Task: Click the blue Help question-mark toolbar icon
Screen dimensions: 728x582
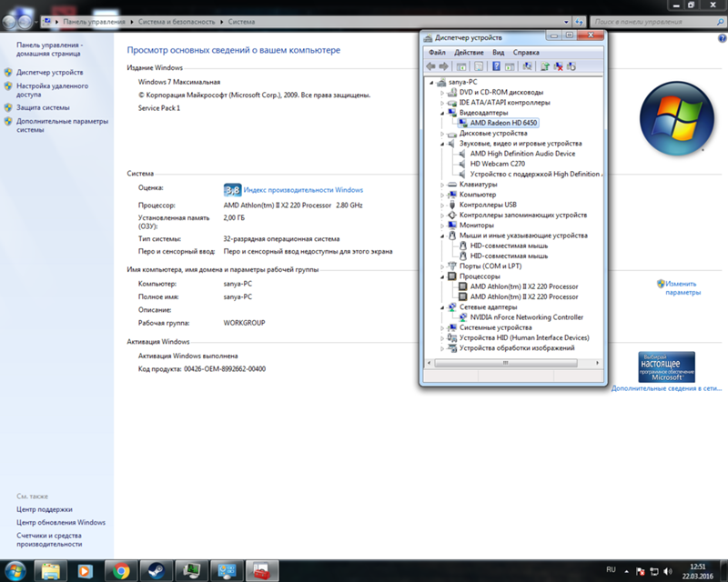Action: tap(496, 66)
